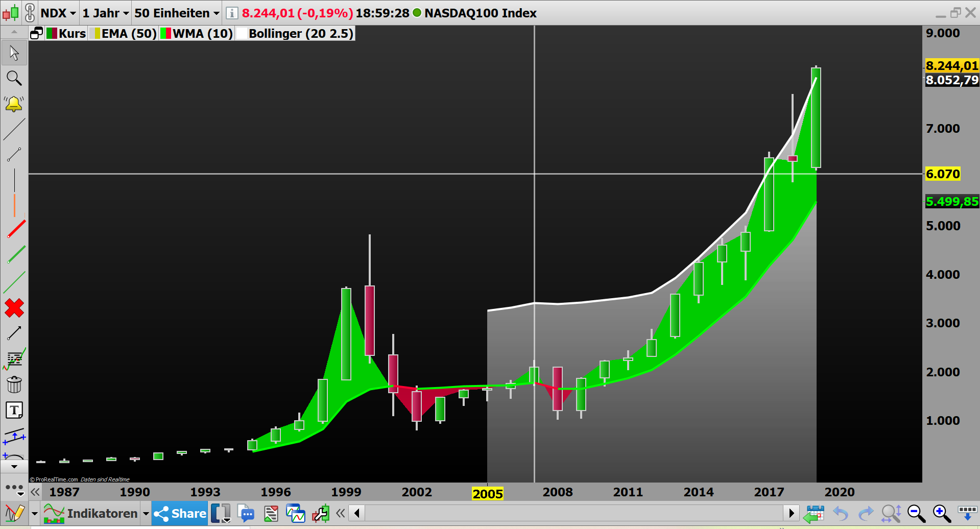The height and width of the screenshot is (529, 980).
Task: Open the NDX symbol dropdown
Action: [58, 13]
